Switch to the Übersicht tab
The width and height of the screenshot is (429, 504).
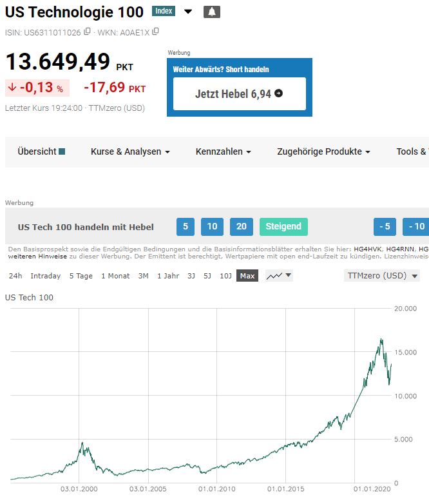point(41,151)
